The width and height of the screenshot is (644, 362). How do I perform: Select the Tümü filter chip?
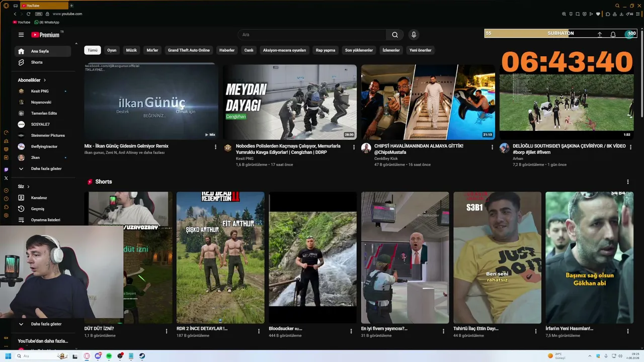pyautogui.click(x=93, y=50)
